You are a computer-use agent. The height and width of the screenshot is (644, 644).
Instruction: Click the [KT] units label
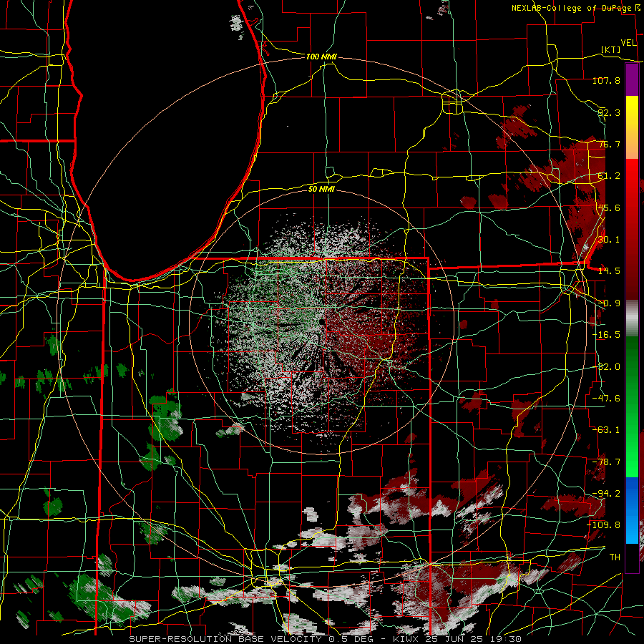point(611,49)
